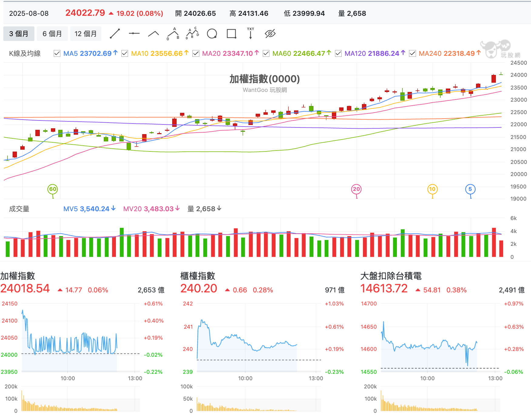Switch chart range to 6 個月
This screenshot has width=531, height=420.
click(x=52, y=34)
